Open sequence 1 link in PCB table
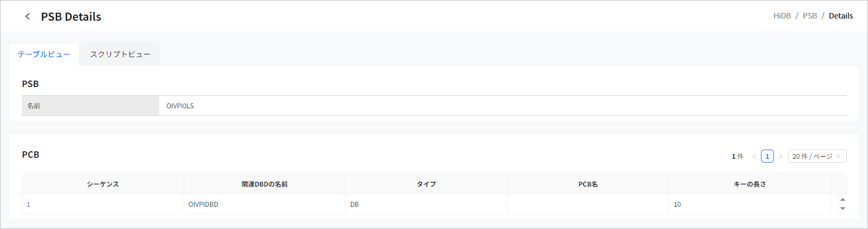Screen dimensions: 868x229 click(29, 205)
